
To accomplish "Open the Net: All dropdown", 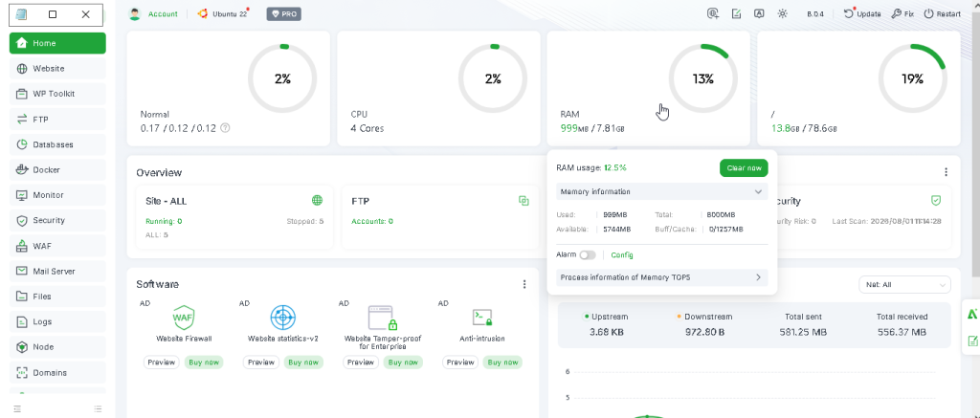I will coord(905,284).
